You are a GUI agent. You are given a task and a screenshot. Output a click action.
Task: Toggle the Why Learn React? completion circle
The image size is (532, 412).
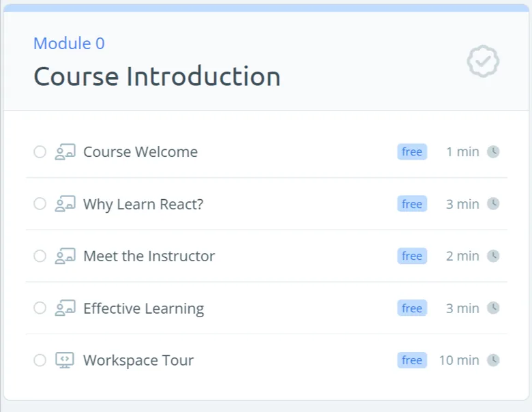(40, 204)
